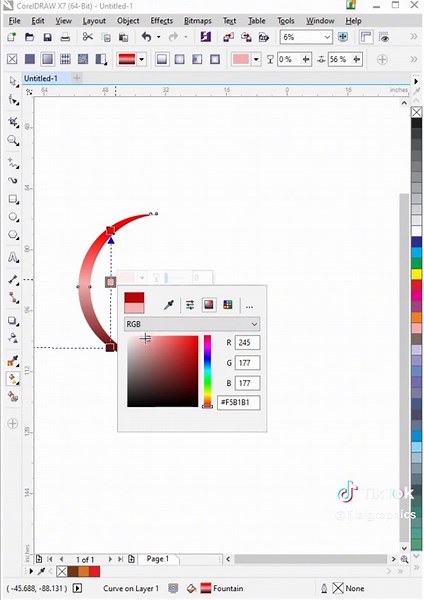Click the Cut scissors icon
This screenshot has height=600, width=424.
point(88,37)
